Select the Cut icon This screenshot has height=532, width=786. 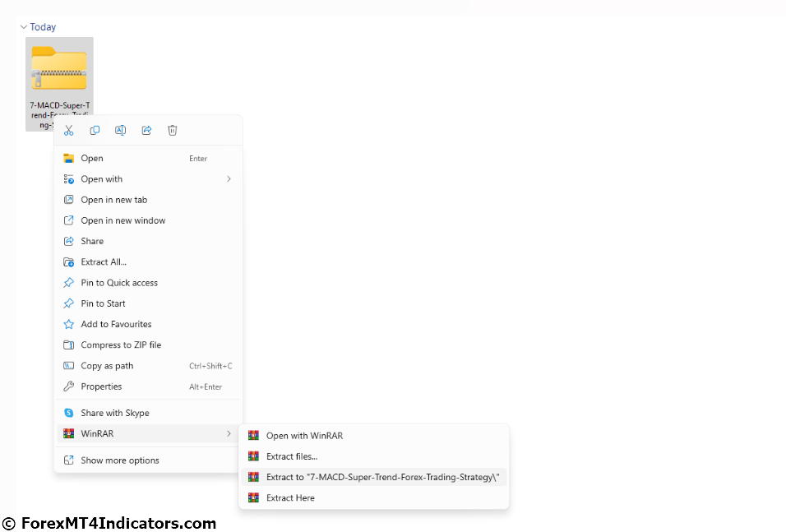point(69,130)
